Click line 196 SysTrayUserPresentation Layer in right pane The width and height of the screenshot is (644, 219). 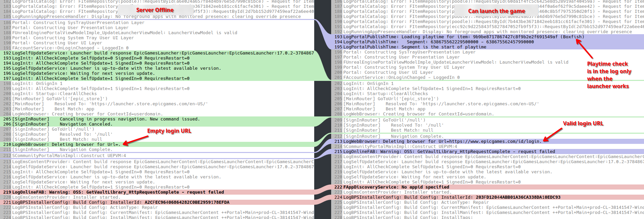pos(409,52)
